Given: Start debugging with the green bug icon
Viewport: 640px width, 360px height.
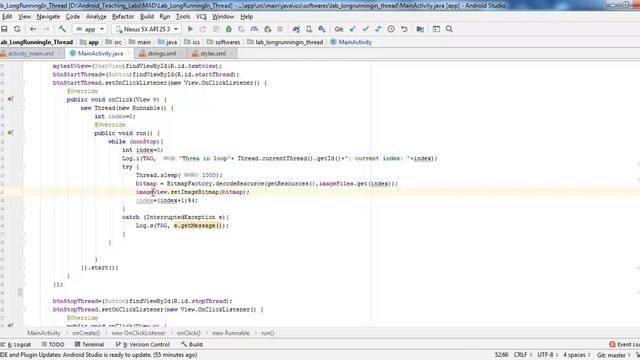Looking at the screenshot, I should click(229, 29).
